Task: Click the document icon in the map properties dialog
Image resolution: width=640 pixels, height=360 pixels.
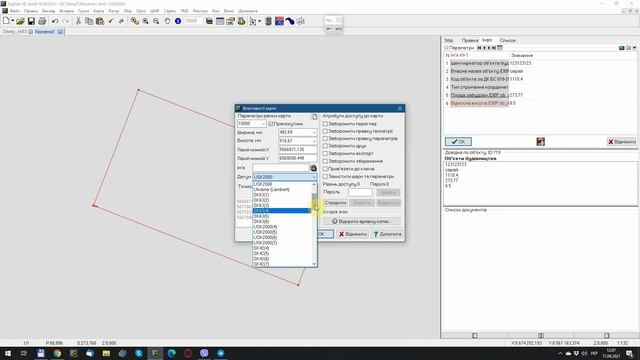Action: coord(315,116)
